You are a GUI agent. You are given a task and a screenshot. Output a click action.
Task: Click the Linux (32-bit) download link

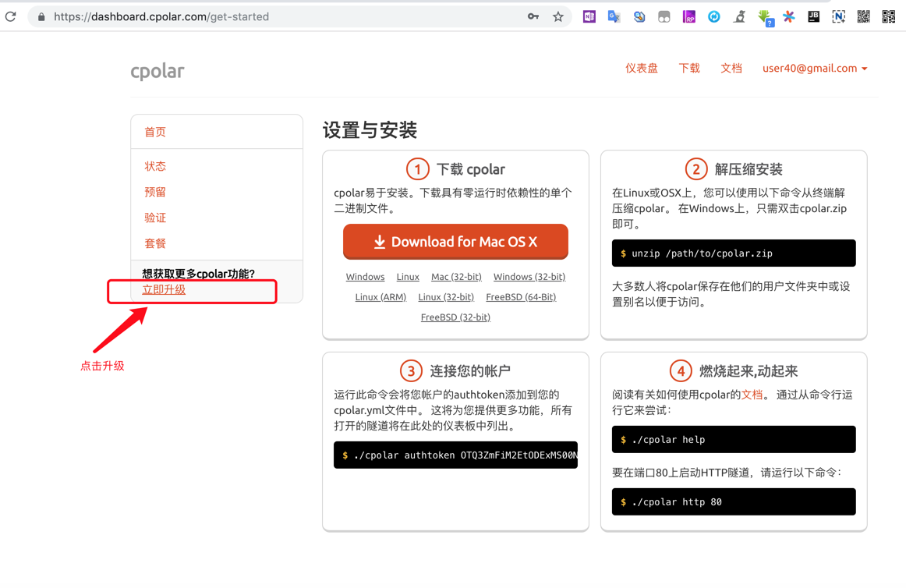click(x=446, y=297)
